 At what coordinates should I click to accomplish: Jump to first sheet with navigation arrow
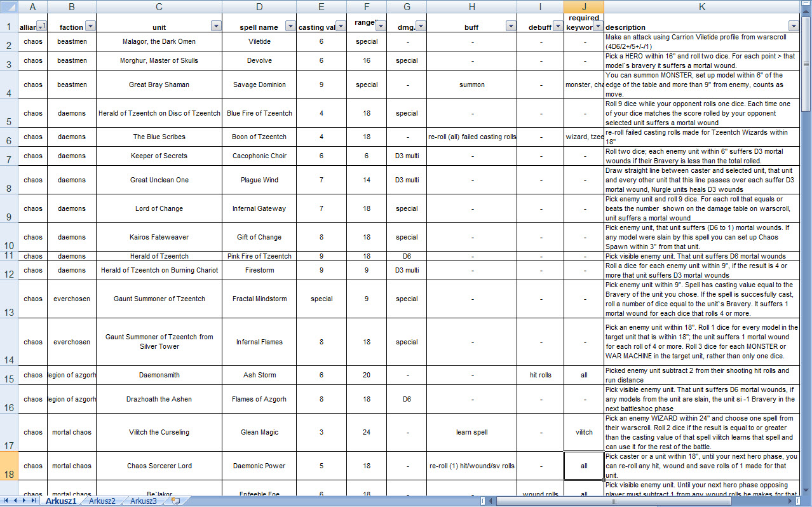(x=7, y=501)
